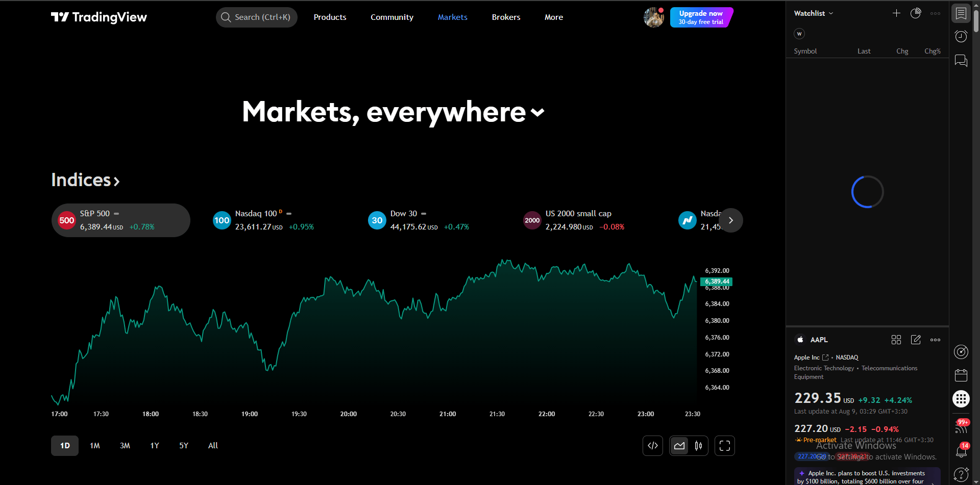Select the S&P 500 index card
This screenshot has width=980, height=485.
coord(121,220)
